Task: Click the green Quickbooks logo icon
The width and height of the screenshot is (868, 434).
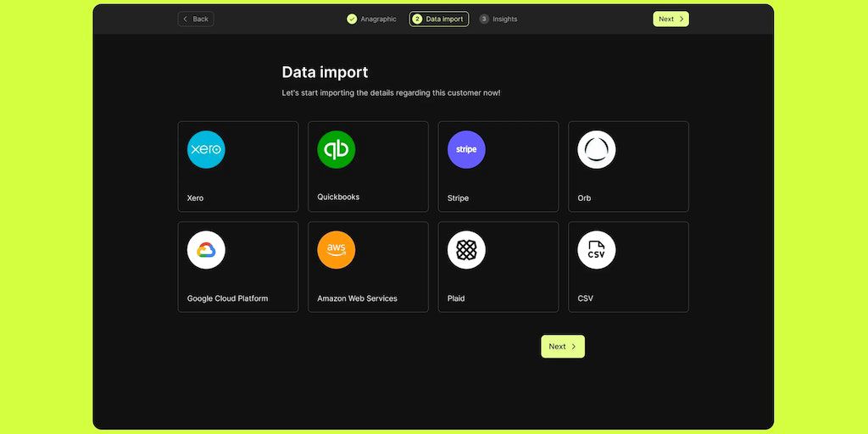Action: [x=336, y=149]
